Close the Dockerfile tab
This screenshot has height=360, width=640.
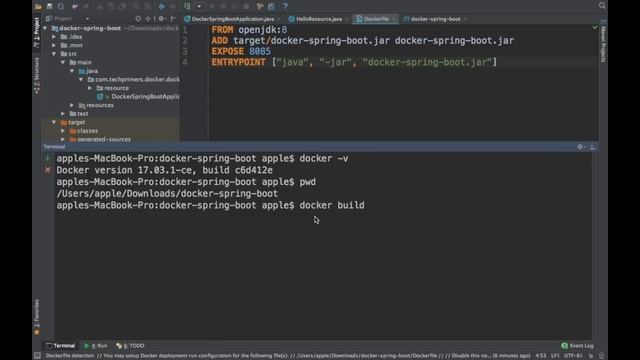click(x=394, y=19)
